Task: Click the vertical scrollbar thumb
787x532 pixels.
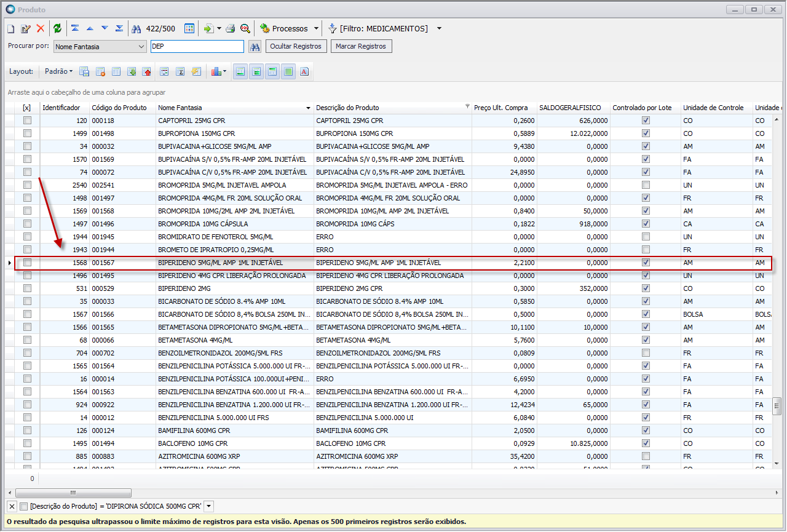Action: pos(777,405)
